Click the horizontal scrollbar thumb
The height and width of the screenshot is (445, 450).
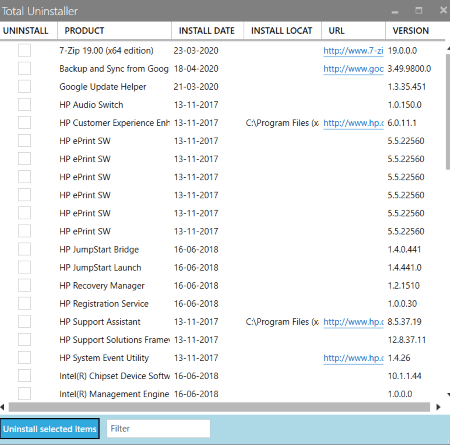(x=219, y=407)
